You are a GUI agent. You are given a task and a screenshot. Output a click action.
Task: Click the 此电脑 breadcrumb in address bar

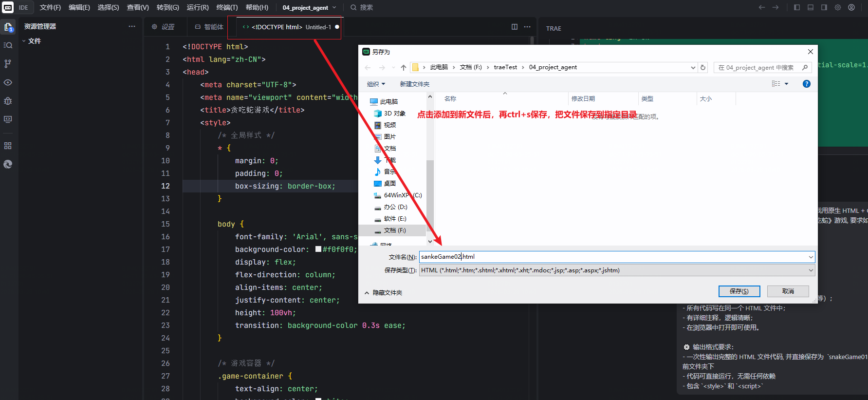tap(439, 67)
